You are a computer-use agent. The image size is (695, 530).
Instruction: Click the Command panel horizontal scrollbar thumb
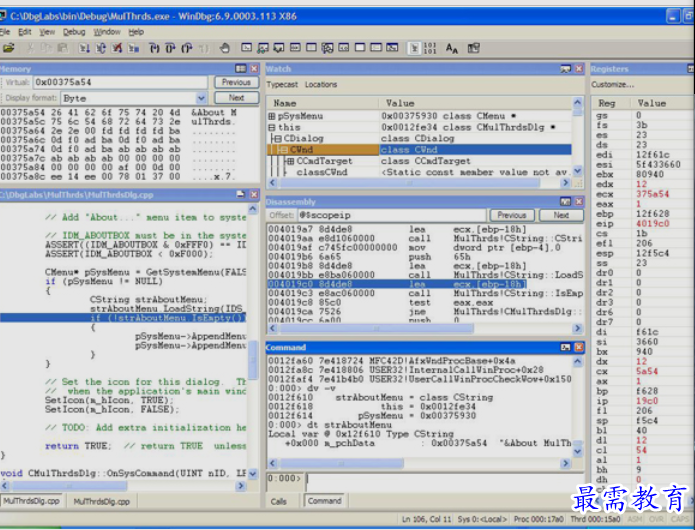pyautogui.click(x=341, y=464)
